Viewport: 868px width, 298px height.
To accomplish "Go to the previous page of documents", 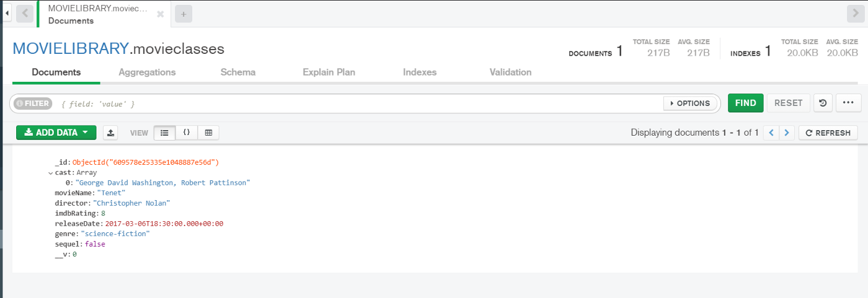I will (771, 133).
